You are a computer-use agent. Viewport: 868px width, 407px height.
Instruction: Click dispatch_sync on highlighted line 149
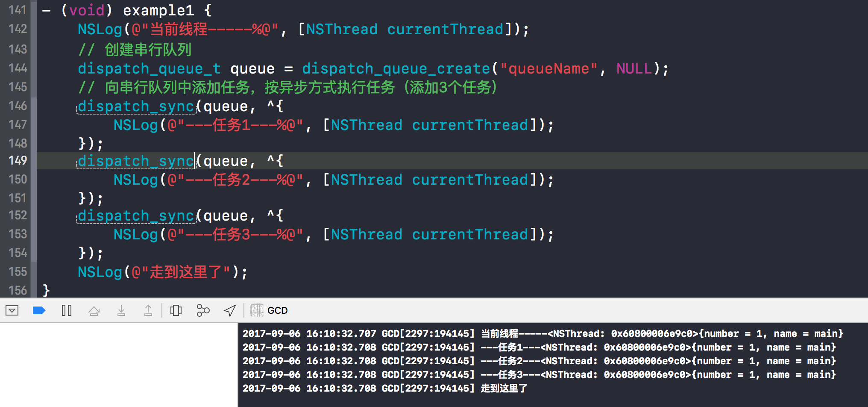coord(136,161)
